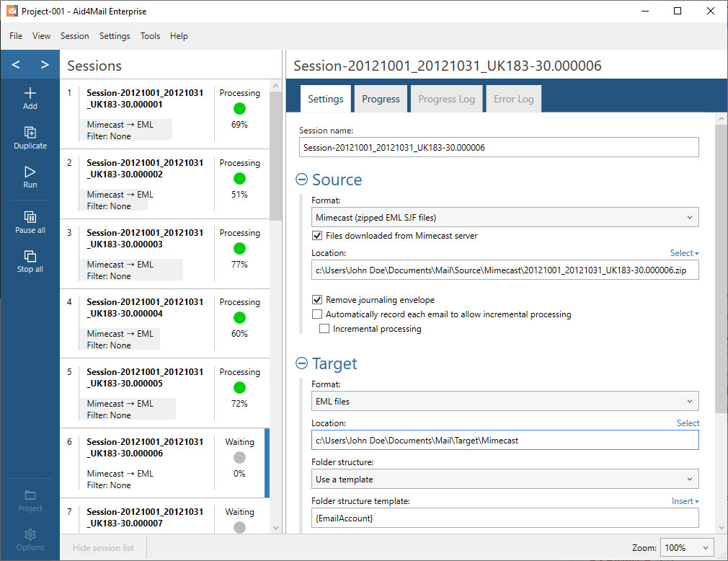Viewport: 728px width, 561px height.
Task: Click the Aid4Mail app icon in title bar
Action: [12, 11]
